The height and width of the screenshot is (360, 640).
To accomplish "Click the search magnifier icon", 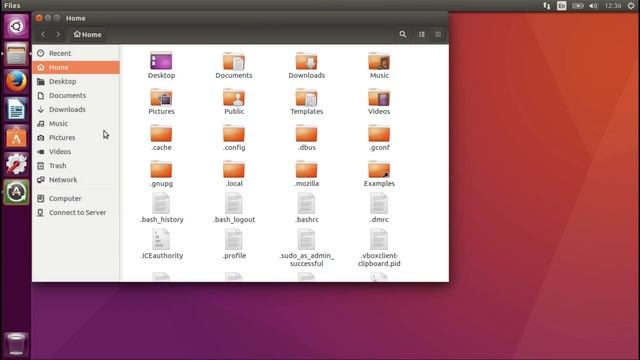I will (x=403, y=35).
